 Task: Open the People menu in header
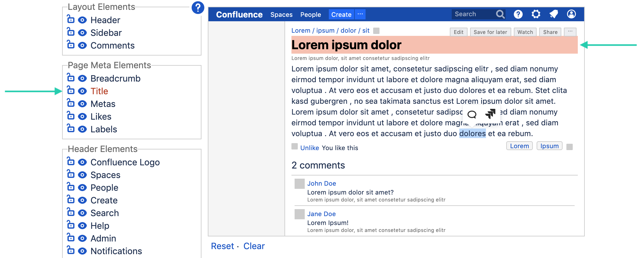(310, 15)
